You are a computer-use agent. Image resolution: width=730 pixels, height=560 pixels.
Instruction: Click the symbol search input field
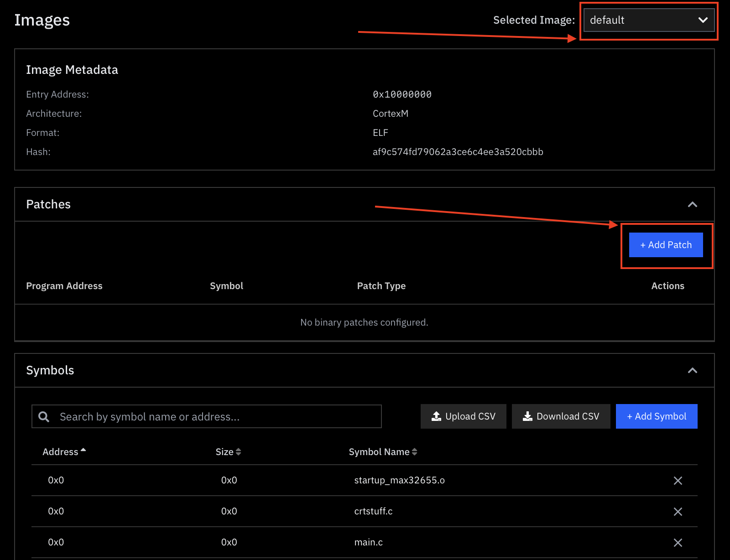(x=205, y=416)
